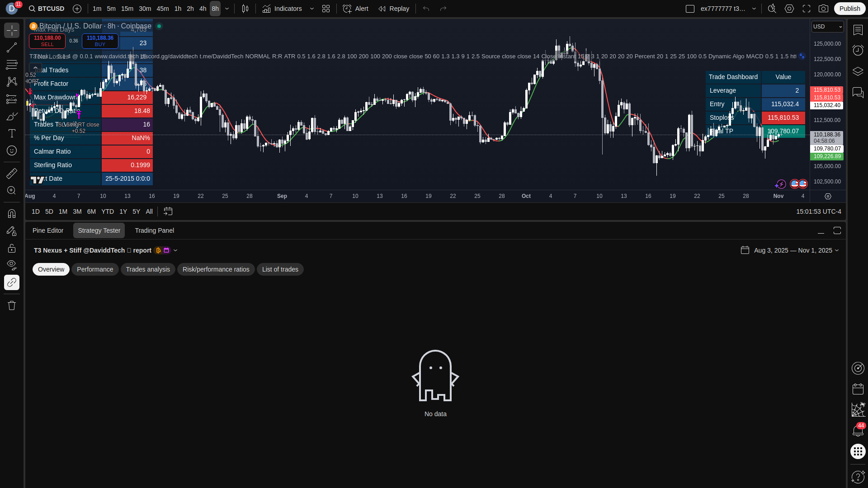The height and width of the screenshot is (488, 868).
Task: Open the Alerts clock panel icon
Action: coord(858,50)
